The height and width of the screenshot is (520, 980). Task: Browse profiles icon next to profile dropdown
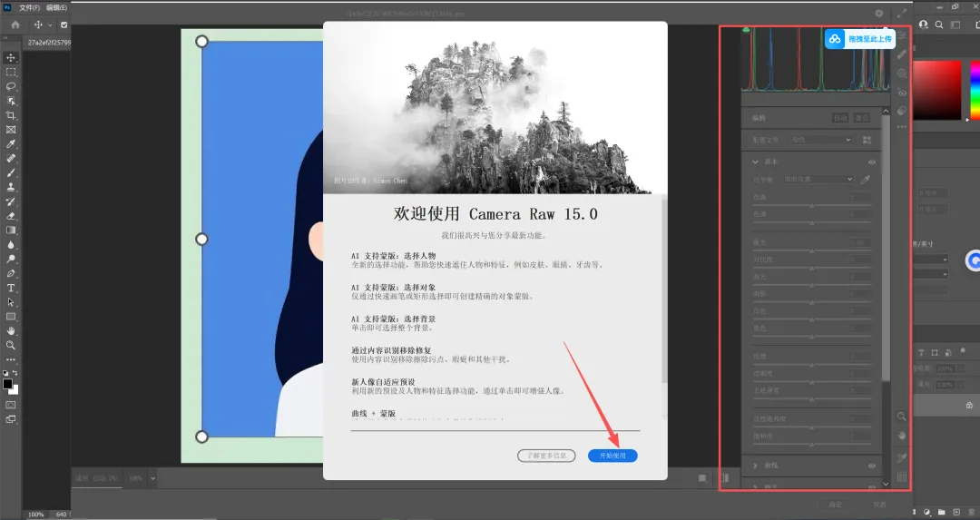[x=867, y=140]
